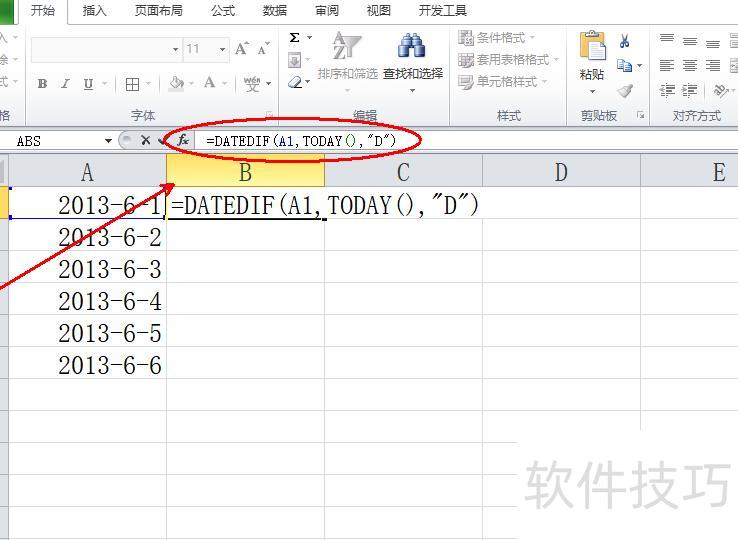Click the Cut scissors icon

pos(625,41)
